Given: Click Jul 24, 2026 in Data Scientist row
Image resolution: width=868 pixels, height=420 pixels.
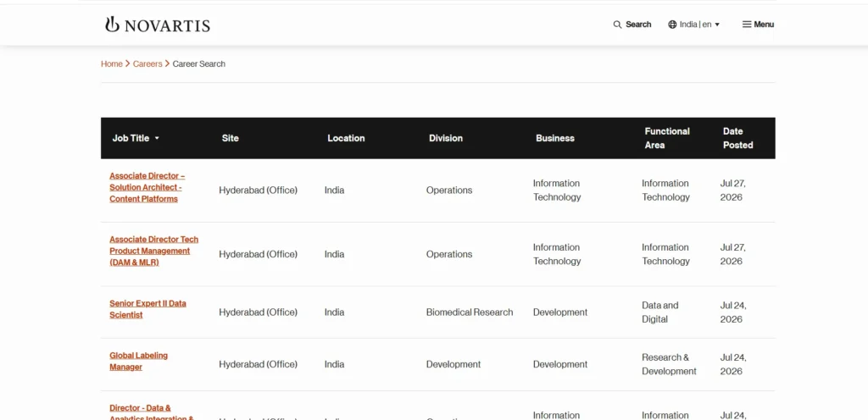Looking at the screenshot, I should tap(733, 312).
